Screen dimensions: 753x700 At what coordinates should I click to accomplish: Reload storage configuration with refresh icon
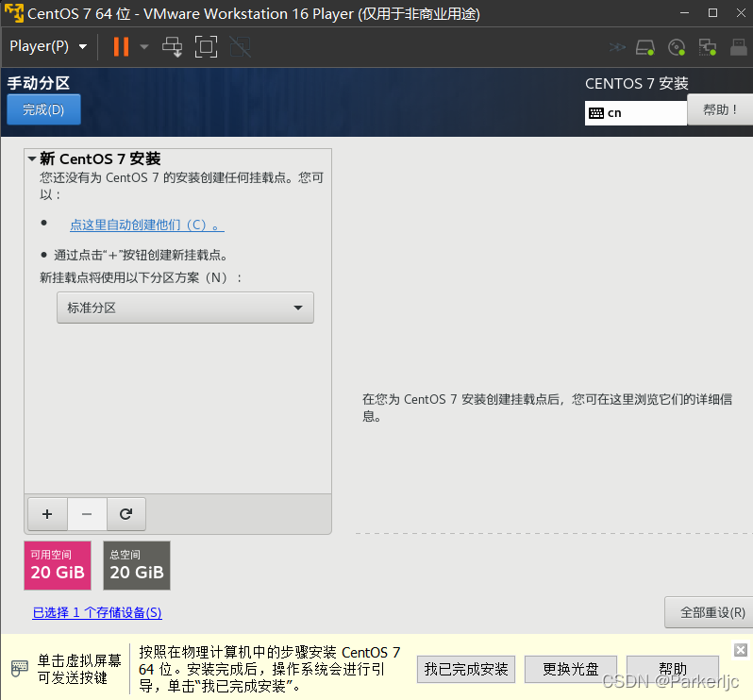pyautogui.click(x=126, y=514)
